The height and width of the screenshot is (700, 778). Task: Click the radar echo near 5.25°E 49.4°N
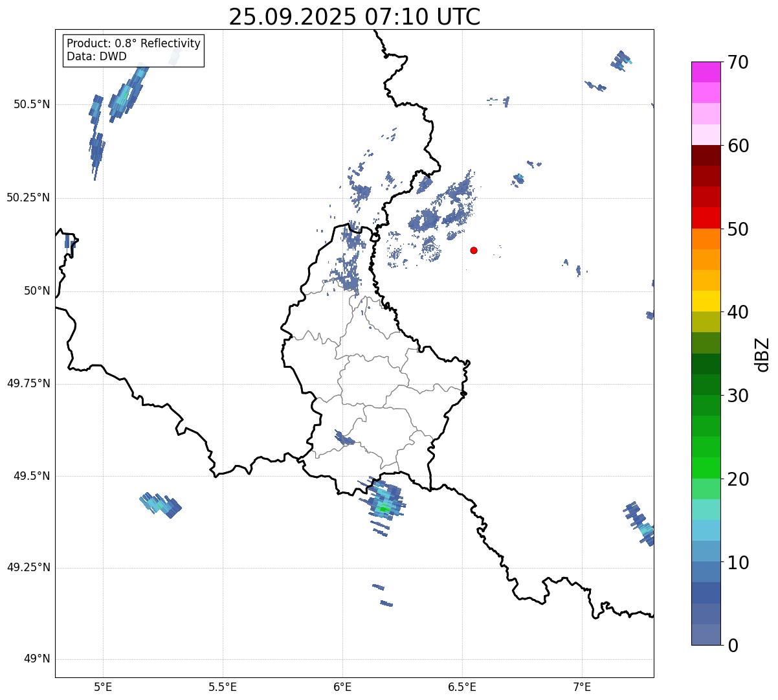(x=161, y=504)
